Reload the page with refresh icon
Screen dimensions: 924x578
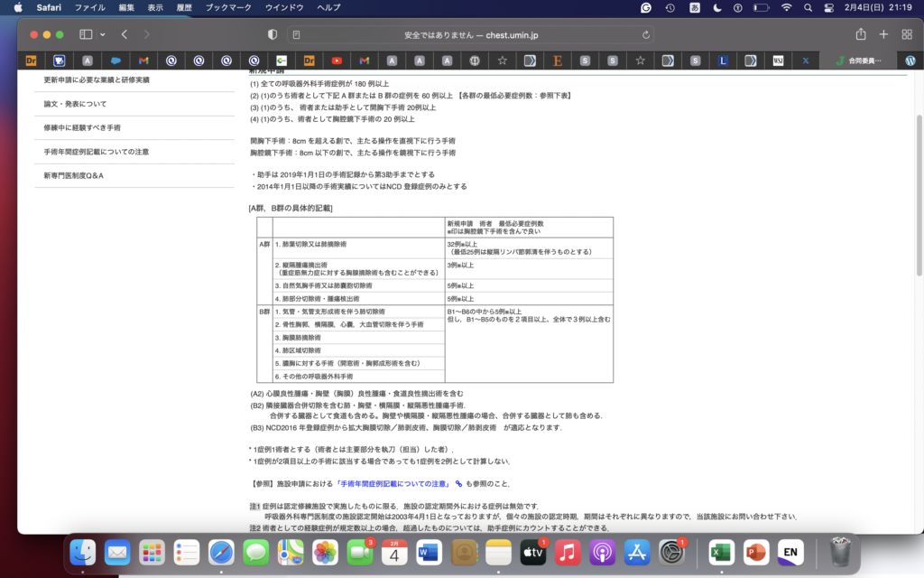pos(646,35)
